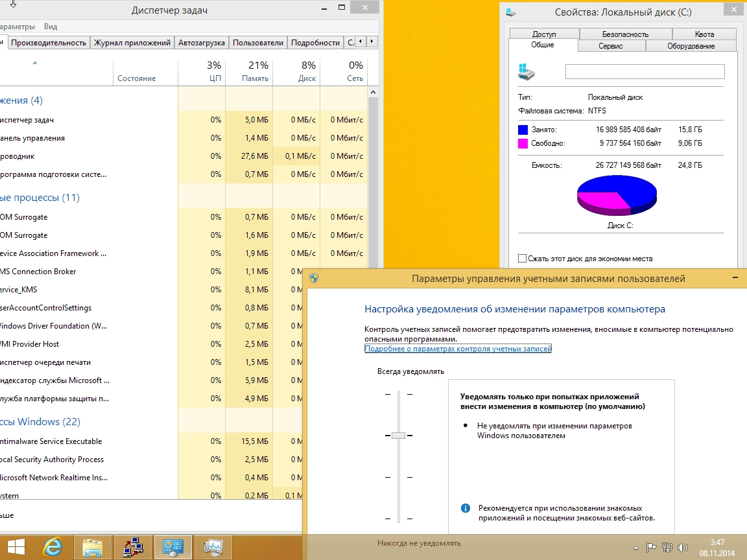The height and width of the screenshot is (560, 747).
Task: Set UAC slider to top notch level
Action: (398, 394)
